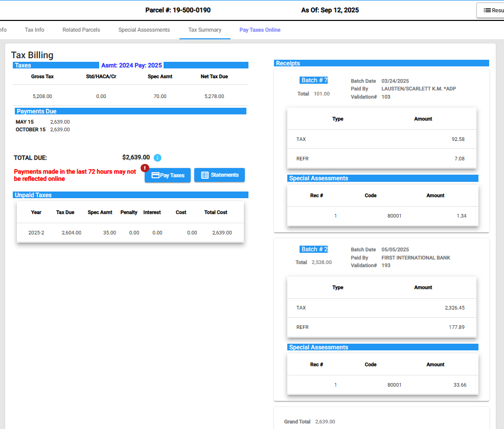Click the Batch # 7 receipt label

click(x=314, y=80)
